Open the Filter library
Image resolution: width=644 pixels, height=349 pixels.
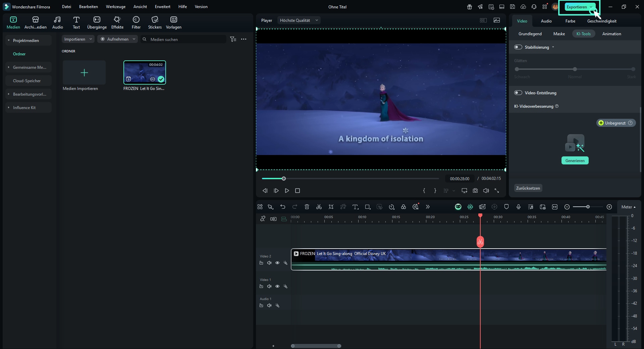tap(136, 22)
